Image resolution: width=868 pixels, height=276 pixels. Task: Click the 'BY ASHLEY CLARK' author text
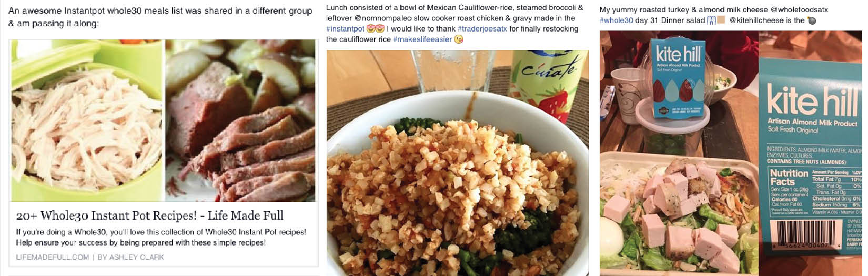131,257
